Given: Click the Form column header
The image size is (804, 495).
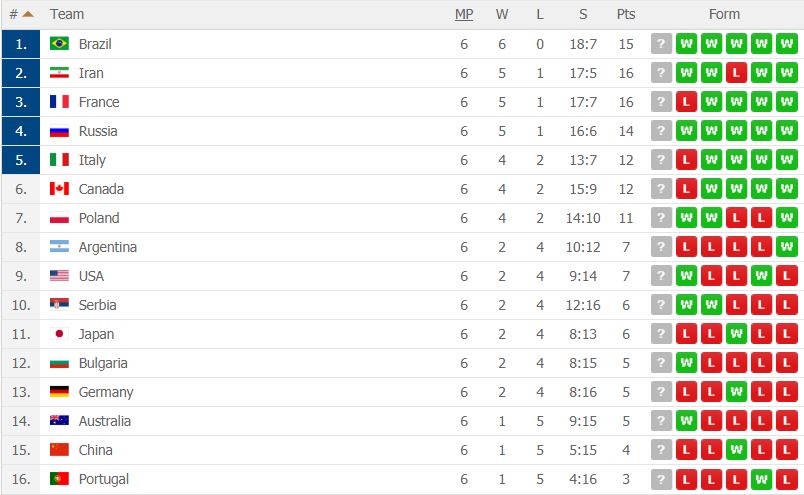Looking at the screenshot, I should 724,14.
